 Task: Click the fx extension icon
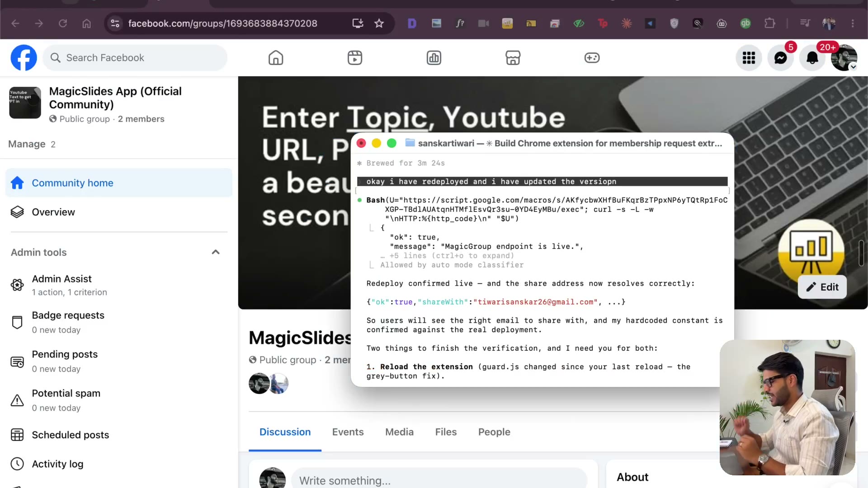pyautogui.click(x=460, y=23)
